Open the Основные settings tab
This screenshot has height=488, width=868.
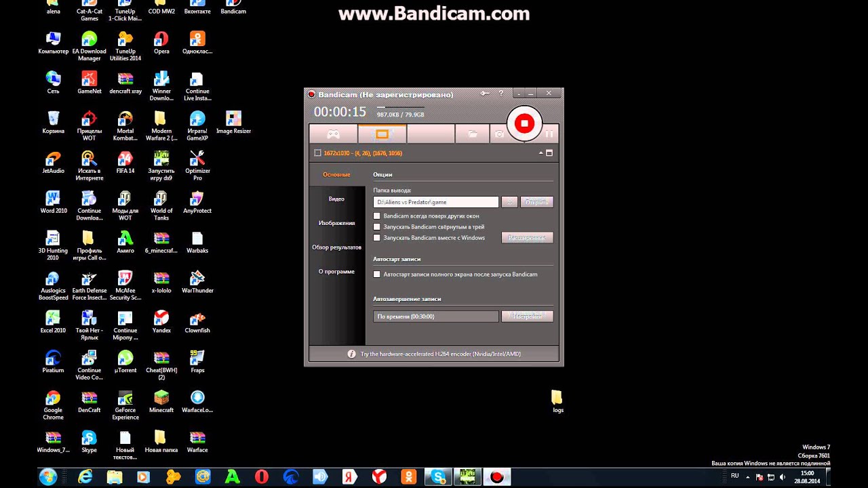pos(336,175)
